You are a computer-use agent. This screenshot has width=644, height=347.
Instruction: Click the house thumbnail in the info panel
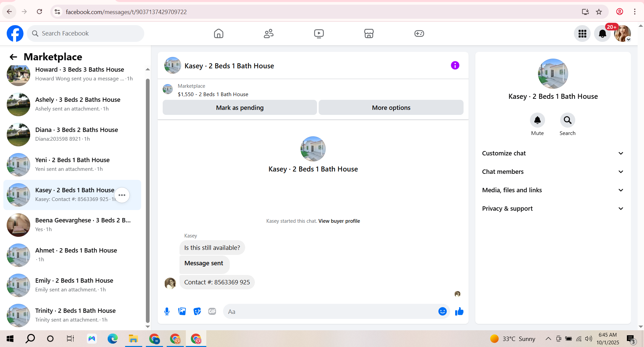coord(553,74)
